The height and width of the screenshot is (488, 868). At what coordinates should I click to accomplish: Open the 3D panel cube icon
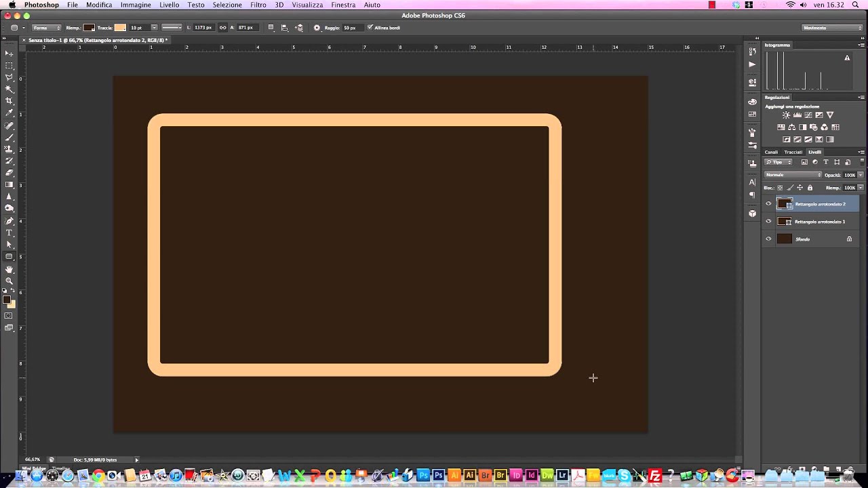[752, 213]
